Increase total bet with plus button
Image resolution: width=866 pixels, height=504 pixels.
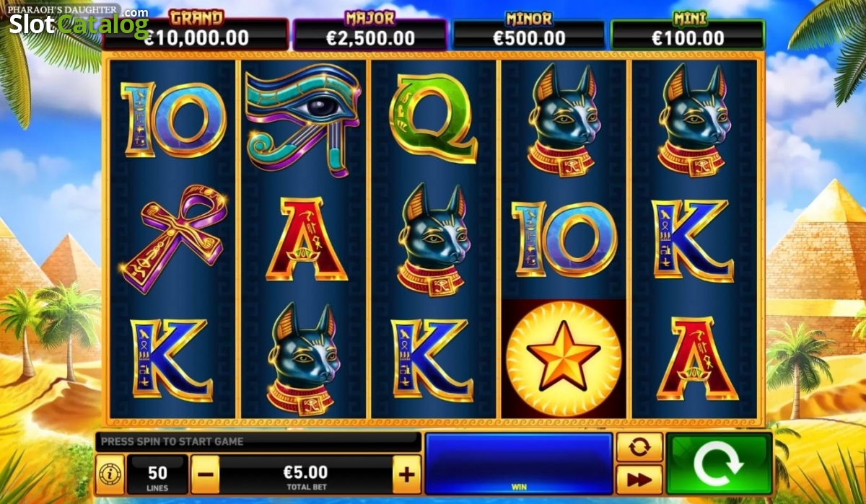pos(406,474)
